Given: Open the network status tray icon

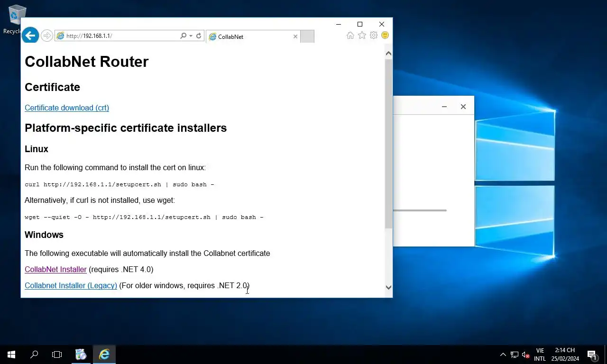Looking at the screenshot, I should tap(515, 355).
